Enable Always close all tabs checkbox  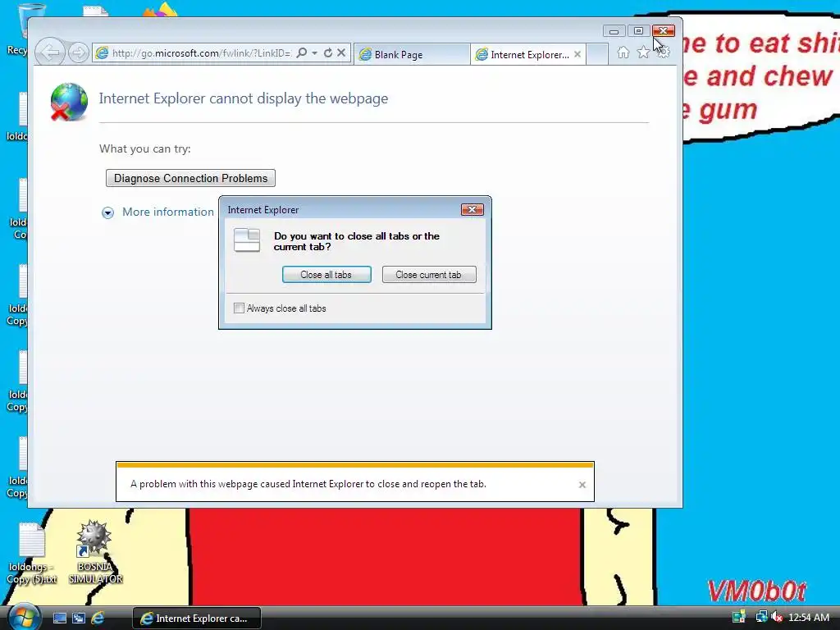pos(239,308)
